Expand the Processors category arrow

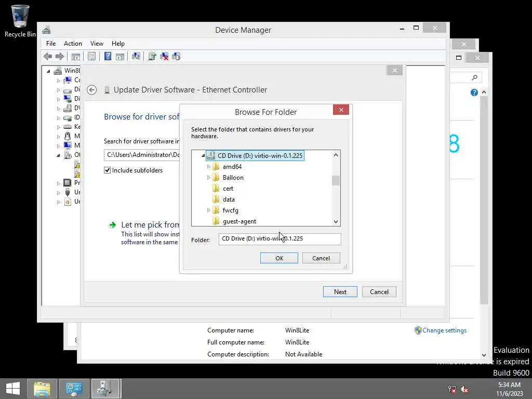coord(58,183)
